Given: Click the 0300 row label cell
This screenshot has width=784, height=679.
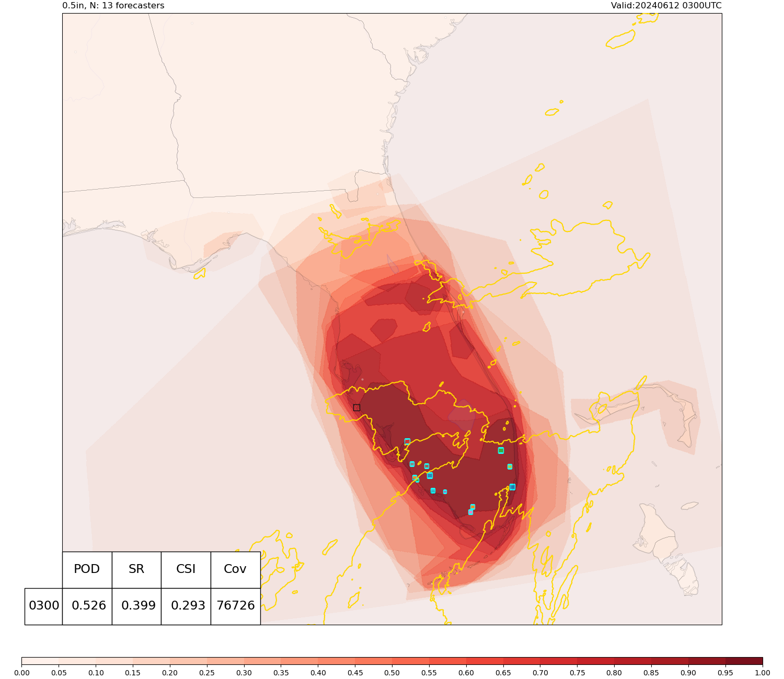Looking at the screenshot, I should click(43, 606).
